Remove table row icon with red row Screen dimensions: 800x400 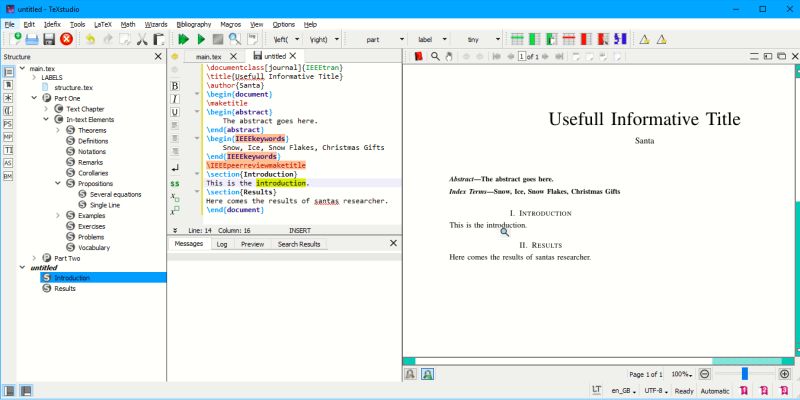569,39
